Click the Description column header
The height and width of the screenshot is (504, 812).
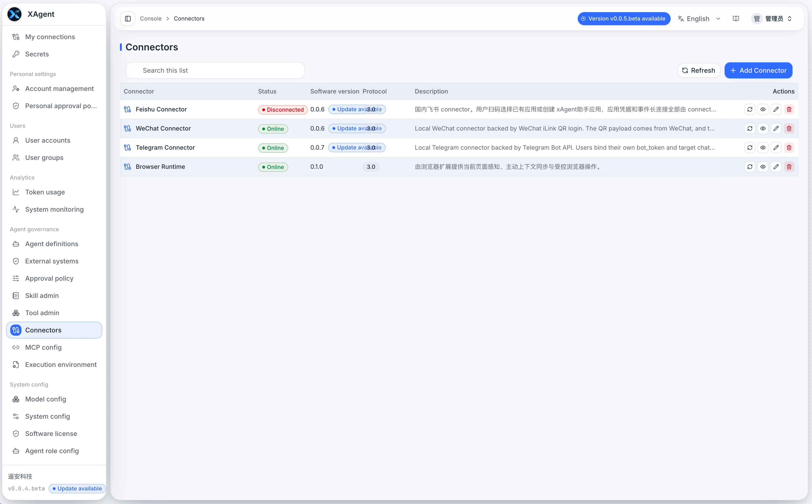431,91
